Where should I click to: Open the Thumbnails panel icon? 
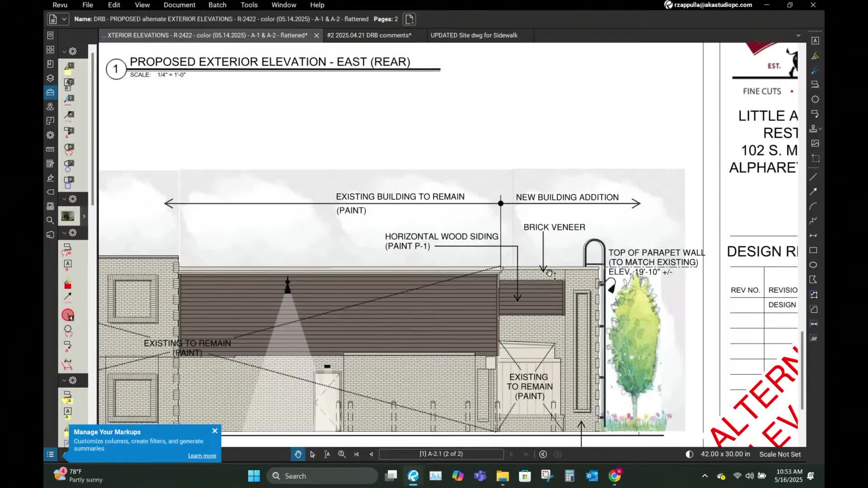pyautogui.click(x=50, y=50)
